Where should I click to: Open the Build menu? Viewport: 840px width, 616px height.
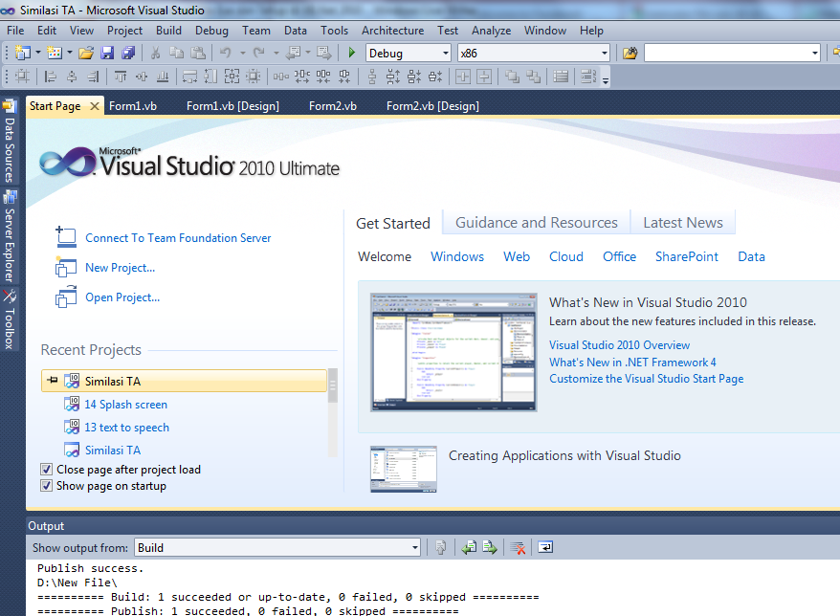pyautogui.click(x=168, y=31)
